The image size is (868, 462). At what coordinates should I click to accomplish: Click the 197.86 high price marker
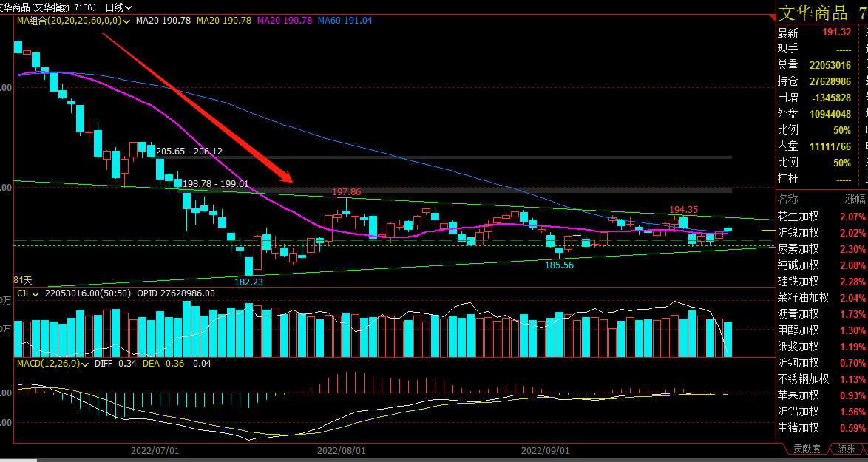[x=347, y=192]
